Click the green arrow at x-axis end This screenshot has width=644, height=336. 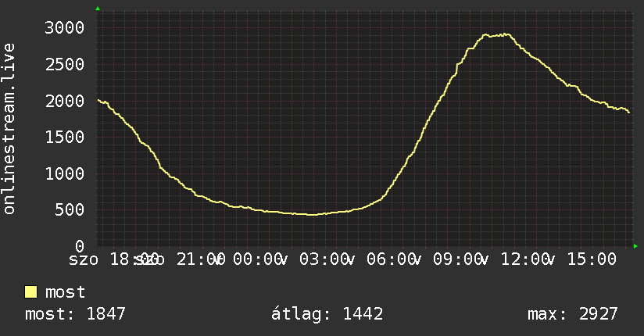pyautogui.click(x=635, y=246)
